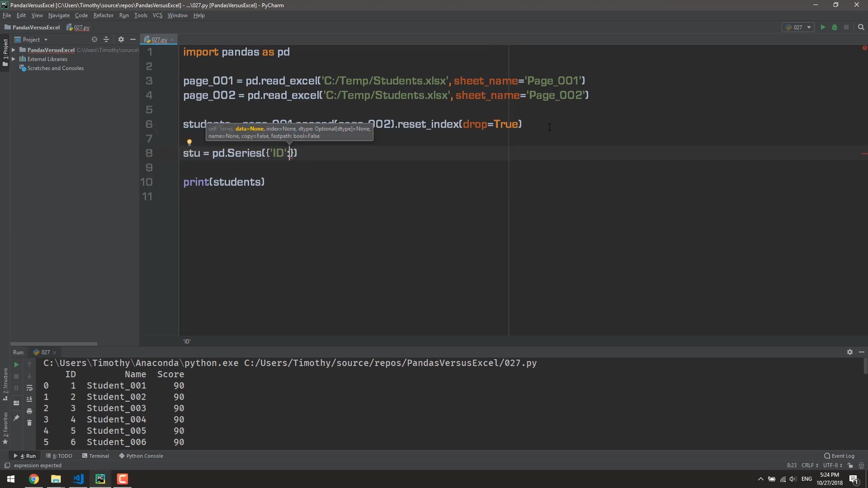
Task: Open the inspector Hector icon in status bar
Action: [861, 465]
